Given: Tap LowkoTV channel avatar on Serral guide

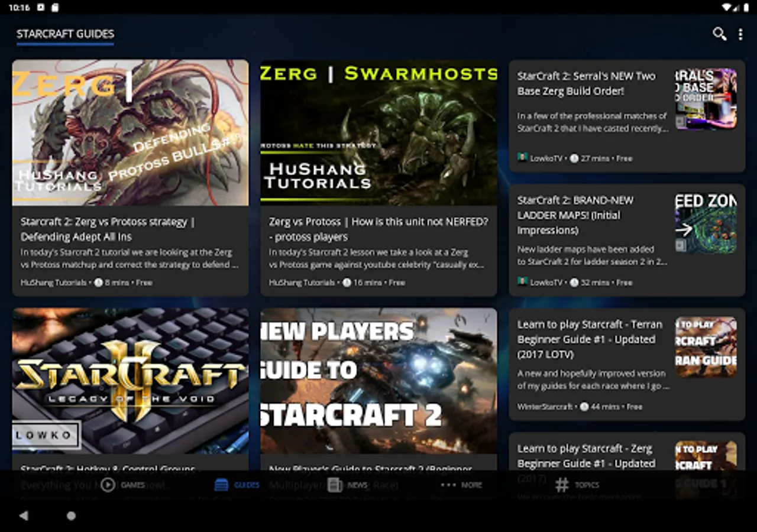Looking at the screenshot, I should coord(522,158).
